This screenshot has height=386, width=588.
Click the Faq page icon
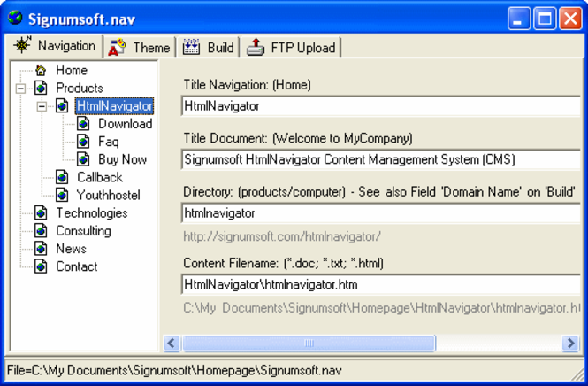[83, 142]
